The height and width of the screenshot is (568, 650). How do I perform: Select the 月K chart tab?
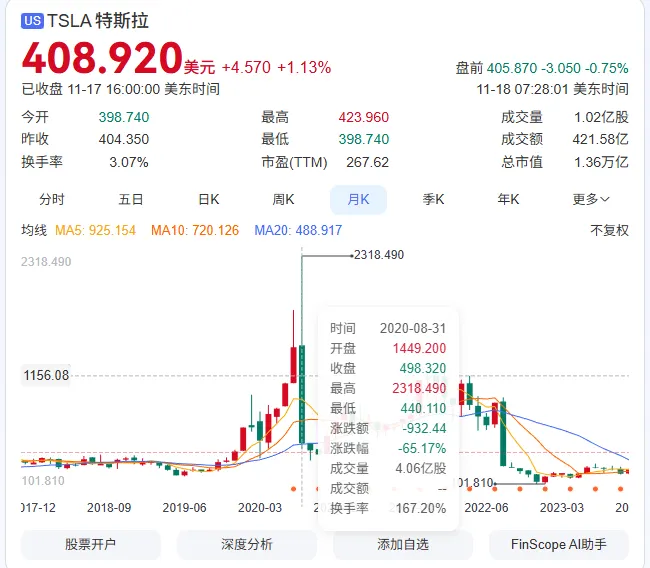click(358, 199)
